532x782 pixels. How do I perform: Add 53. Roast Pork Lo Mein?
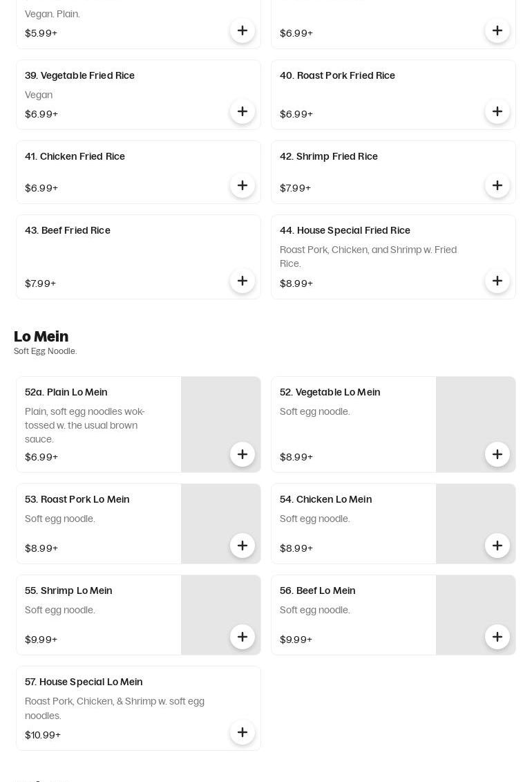(x=243, y=546)
